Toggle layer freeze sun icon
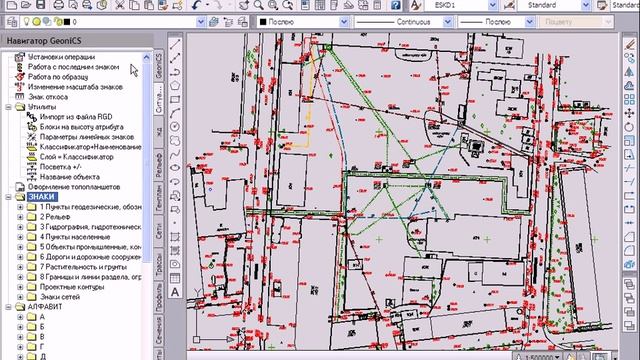This screenshot has height=360, width=640. pos(36,22)
